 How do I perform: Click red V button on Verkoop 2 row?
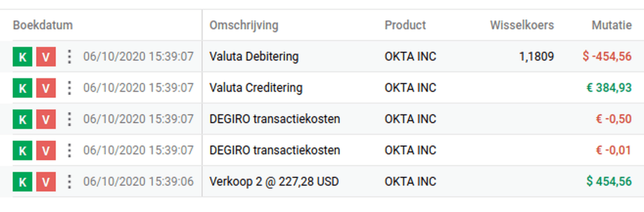pyautogui.click(x=46, y=182)
